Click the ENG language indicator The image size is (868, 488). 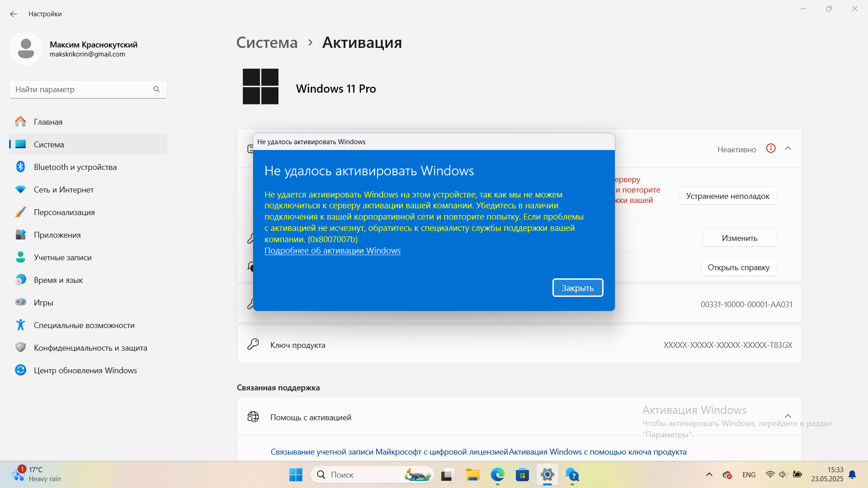(x=749, y=474)
